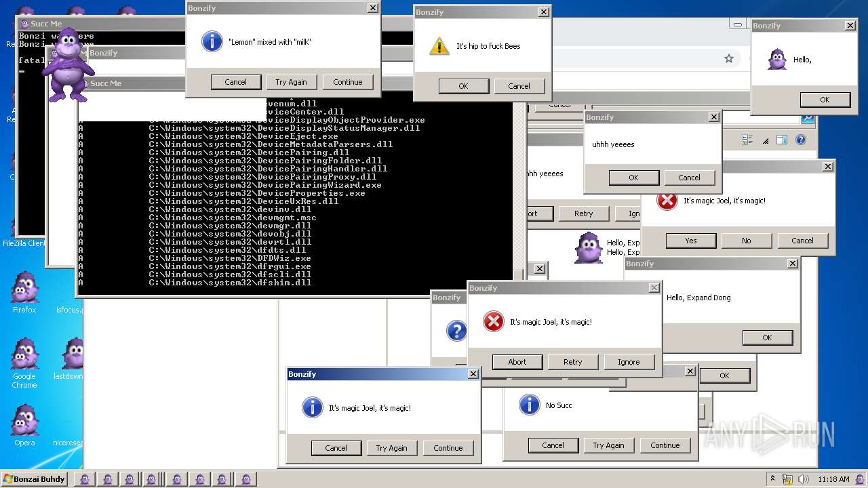Click No in the magic Joel dialog

pos(747,241)
